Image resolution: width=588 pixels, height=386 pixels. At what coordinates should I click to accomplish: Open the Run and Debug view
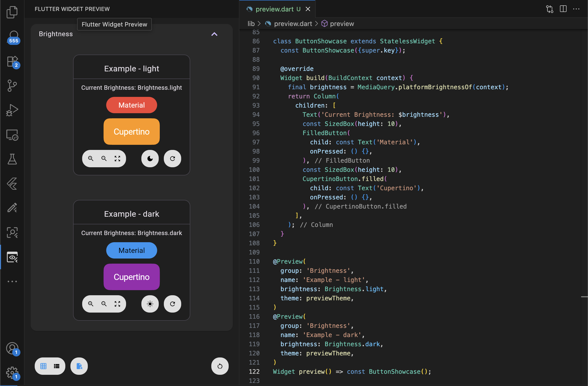(x=12, y=110)
